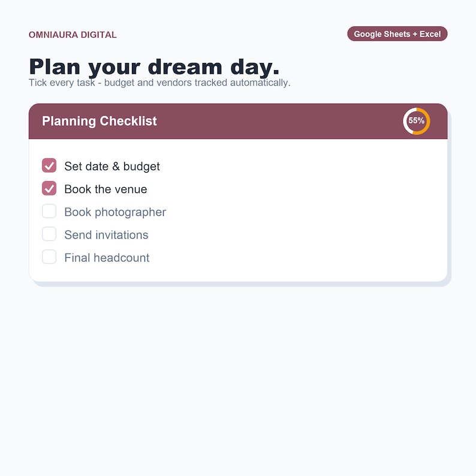Click the white checkmark on Book the venue
476x476 pixels.
49,188
